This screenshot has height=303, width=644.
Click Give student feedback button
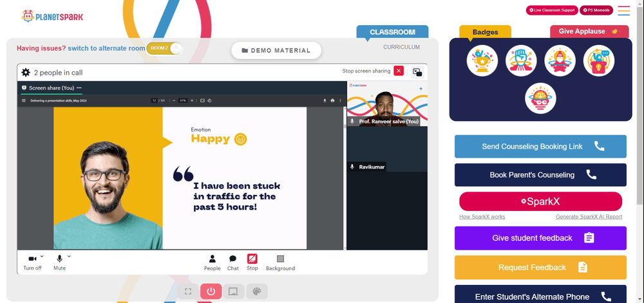pyautogui.click(x=540, y=238)
